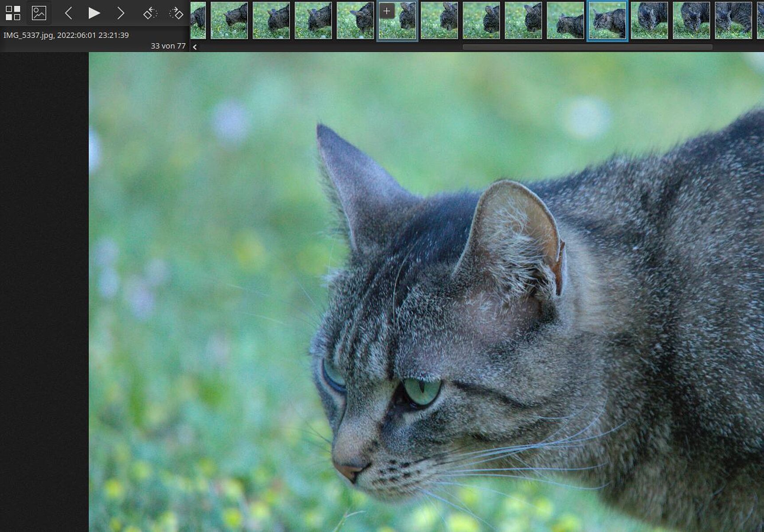Open the thumbnail right after the highlighted one
764x532 pixels.
click(x=649, y=21)
